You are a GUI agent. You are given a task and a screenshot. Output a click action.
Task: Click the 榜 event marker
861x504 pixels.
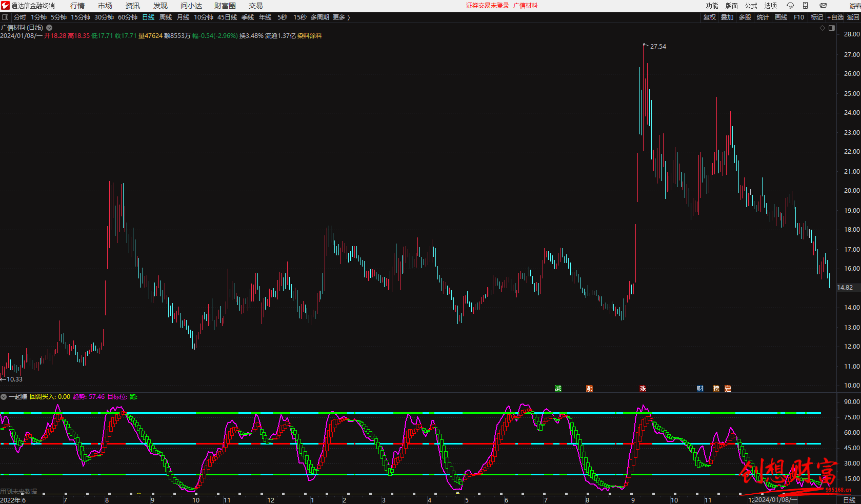click(x=716, y=389)
